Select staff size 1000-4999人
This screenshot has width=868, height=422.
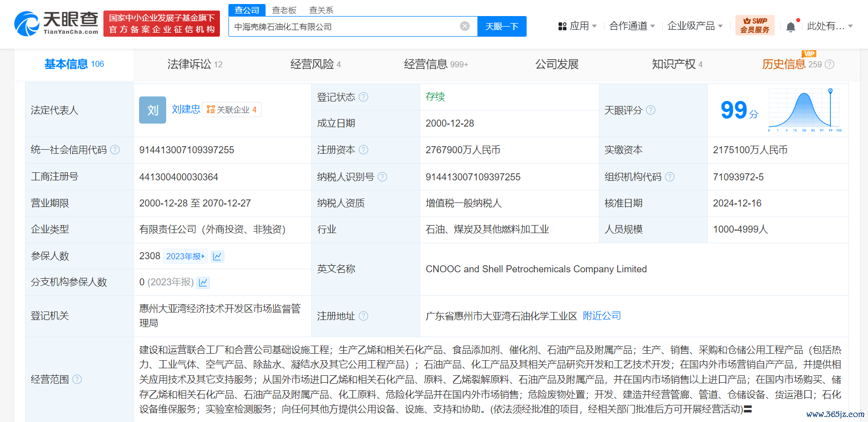(x=740, y=230)
